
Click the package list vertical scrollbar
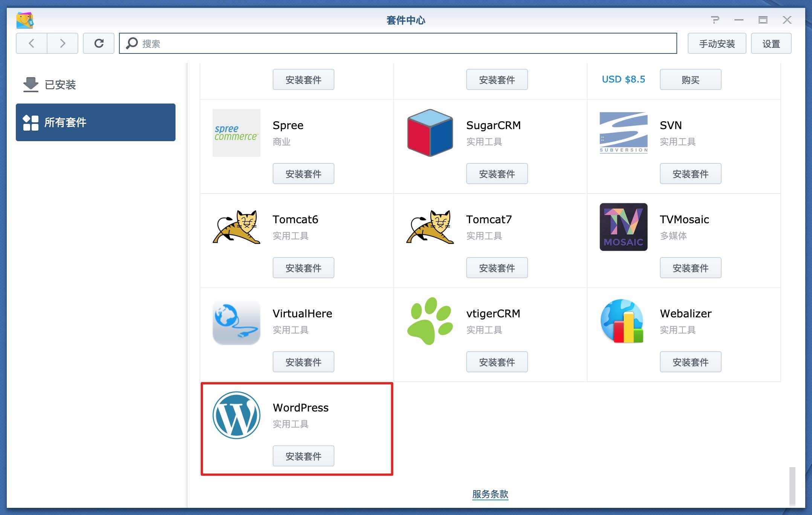792,486
